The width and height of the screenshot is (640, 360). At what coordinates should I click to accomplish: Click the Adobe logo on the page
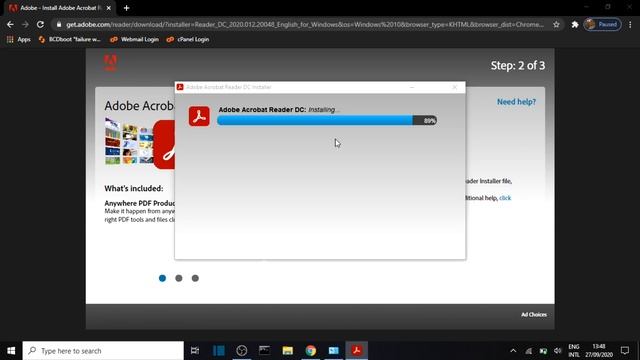110,62
